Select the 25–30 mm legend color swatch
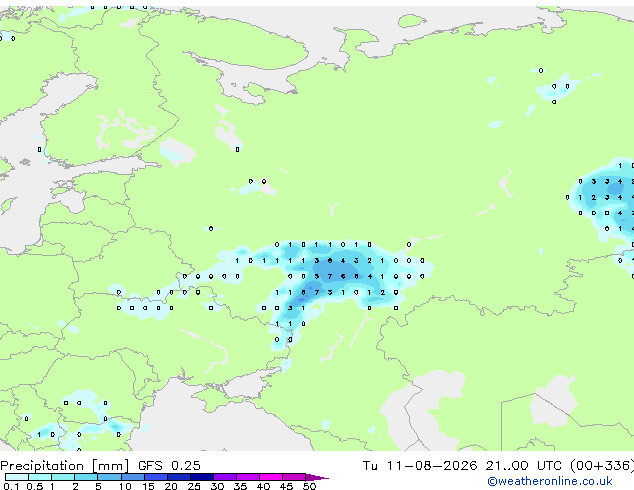 tap(202, 477)
